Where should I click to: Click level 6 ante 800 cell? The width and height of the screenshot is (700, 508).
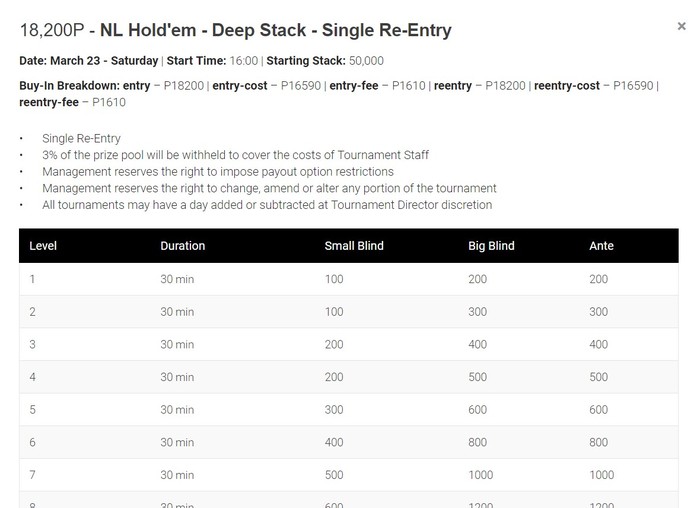598,442
